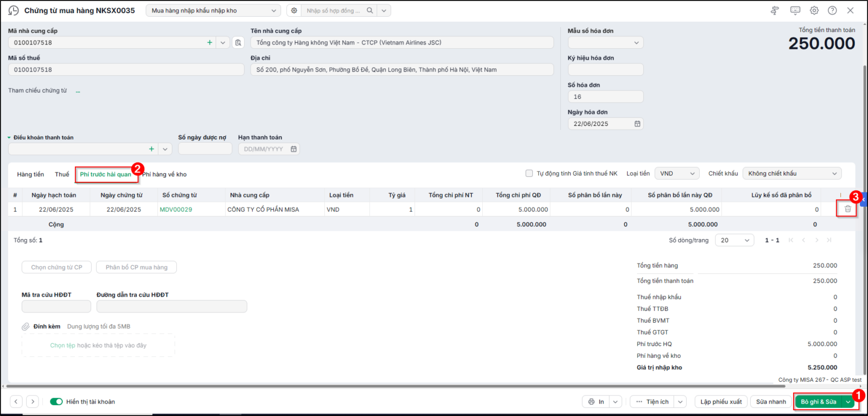Click Chọn chứng từ CP button
This screenshot has height=416, width=868.
click(57, 267)
